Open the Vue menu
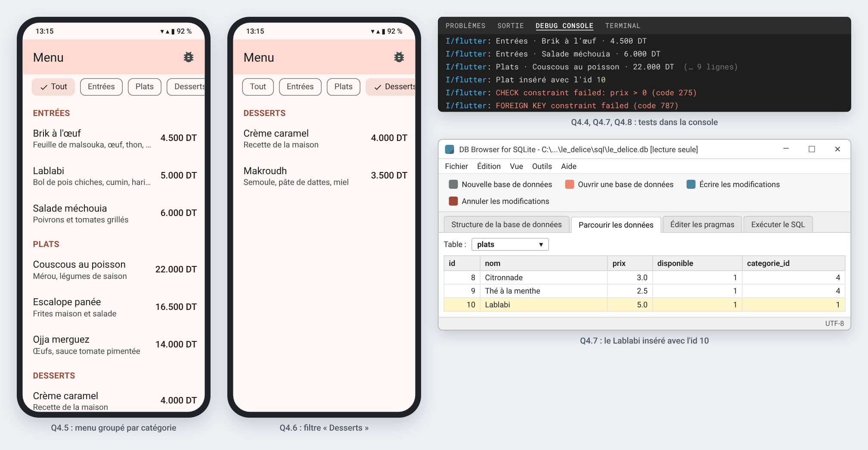868x450 pixels. (517, 166)
